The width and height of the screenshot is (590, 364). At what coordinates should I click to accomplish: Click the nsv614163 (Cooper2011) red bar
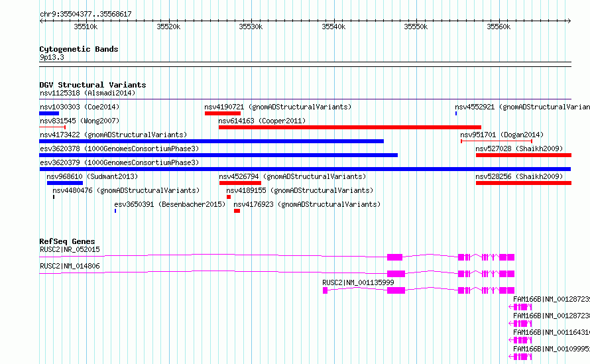[x=350, y=127]
